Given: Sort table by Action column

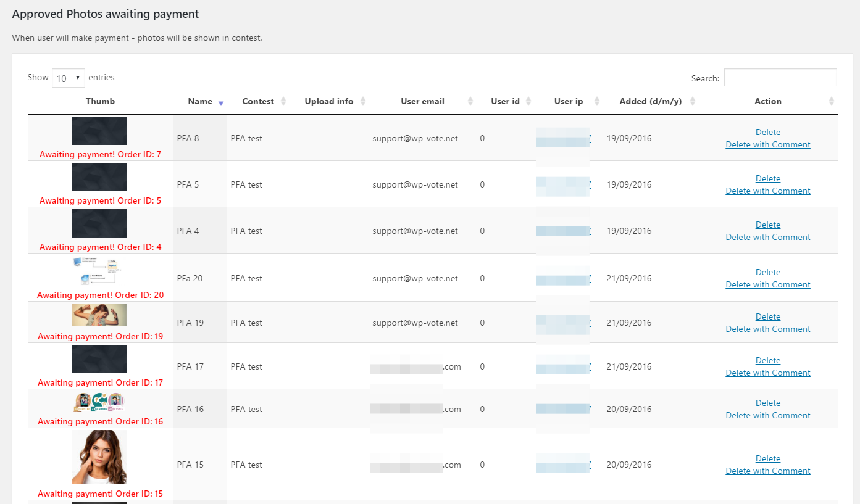Looking at the screenshot, I should (768, 101).
